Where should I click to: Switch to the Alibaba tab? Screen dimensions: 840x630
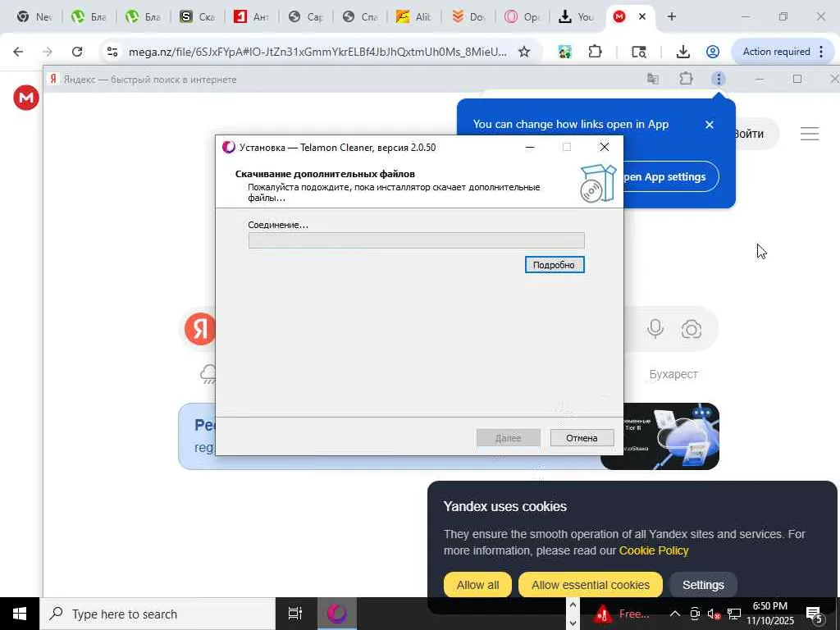pyautogui.click(x=413, y=16)
